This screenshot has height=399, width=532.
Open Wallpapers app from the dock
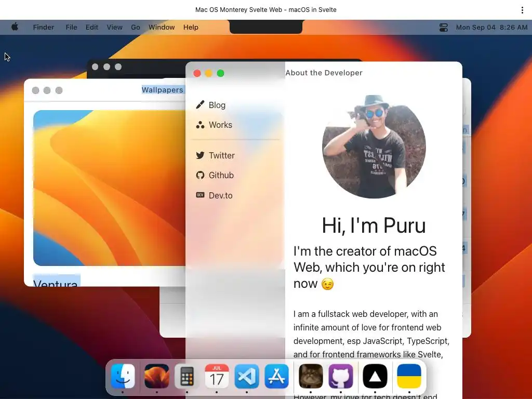click(157, 376)
